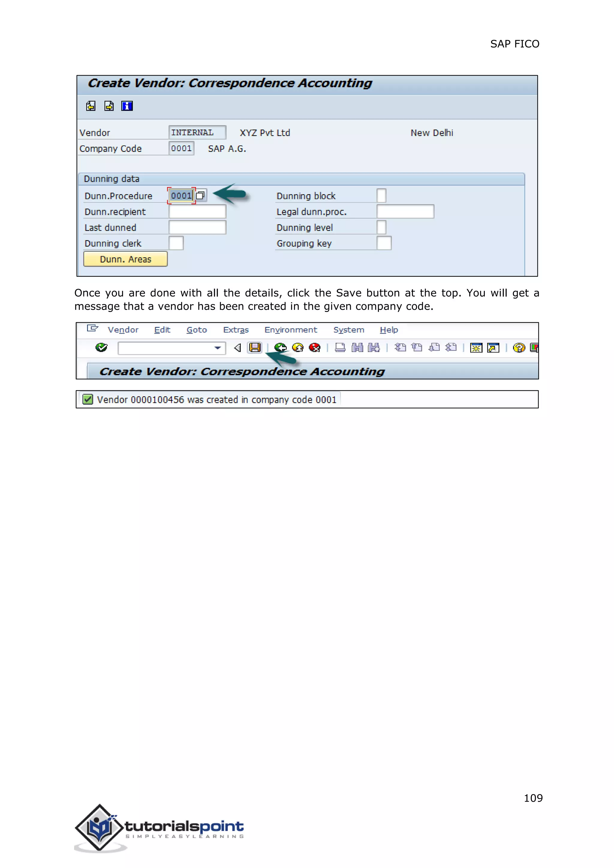
Task: Click the Company Code field showing 0001
Action: point(181,149)
